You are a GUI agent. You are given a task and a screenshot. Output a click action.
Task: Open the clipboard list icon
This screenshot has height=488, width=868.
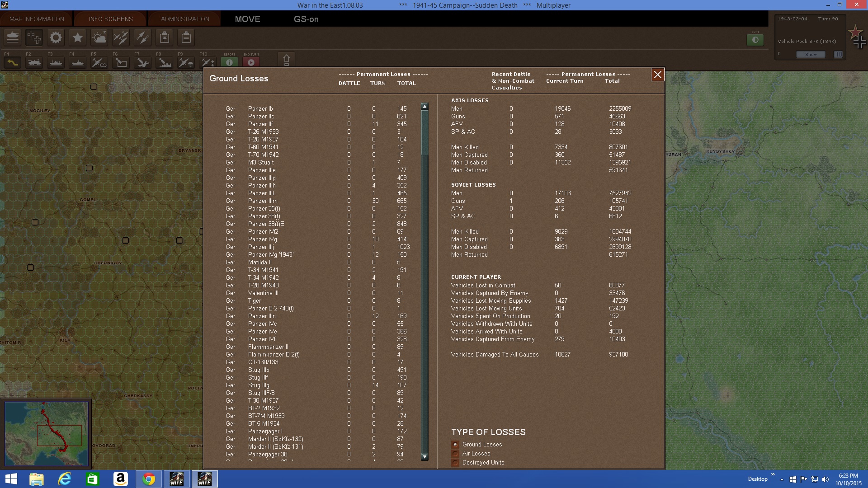(186, 38)
